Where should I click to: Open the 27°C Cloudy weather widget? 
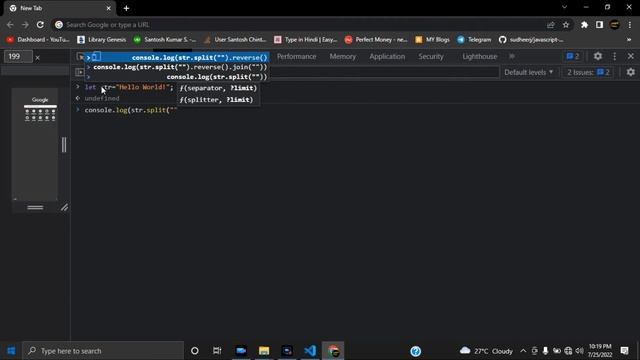point(486,351)
